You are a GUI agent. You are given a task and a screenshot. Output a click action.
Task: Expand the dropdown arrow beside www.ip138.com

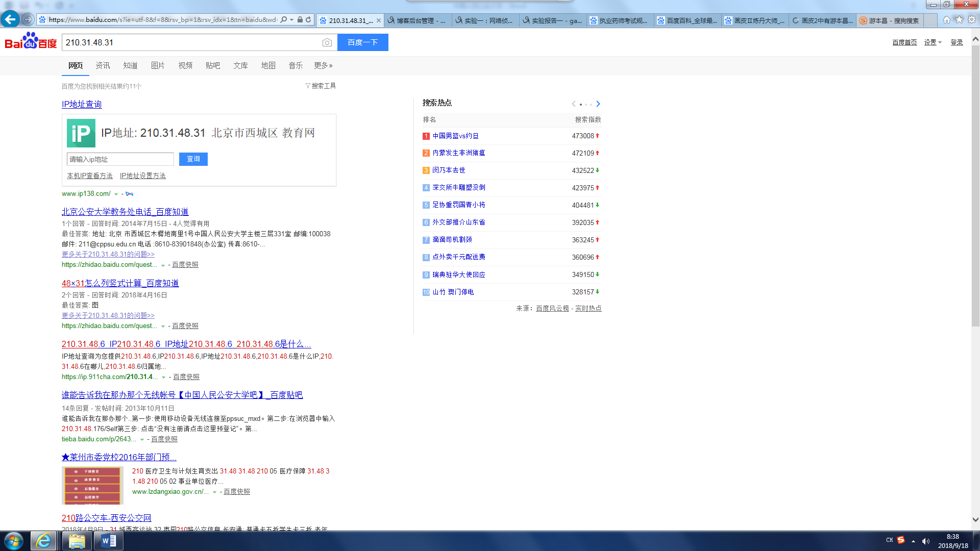point(116,194)
